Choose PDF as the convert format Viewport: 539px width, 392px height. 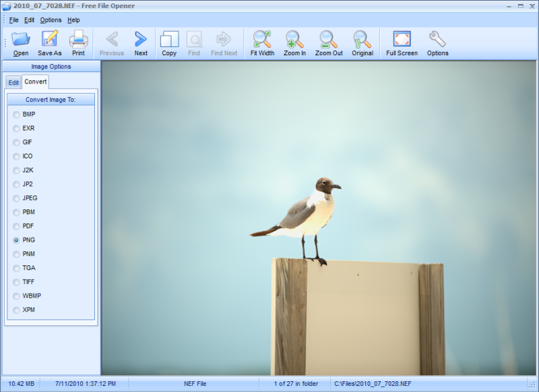click(x=16, y=226)
